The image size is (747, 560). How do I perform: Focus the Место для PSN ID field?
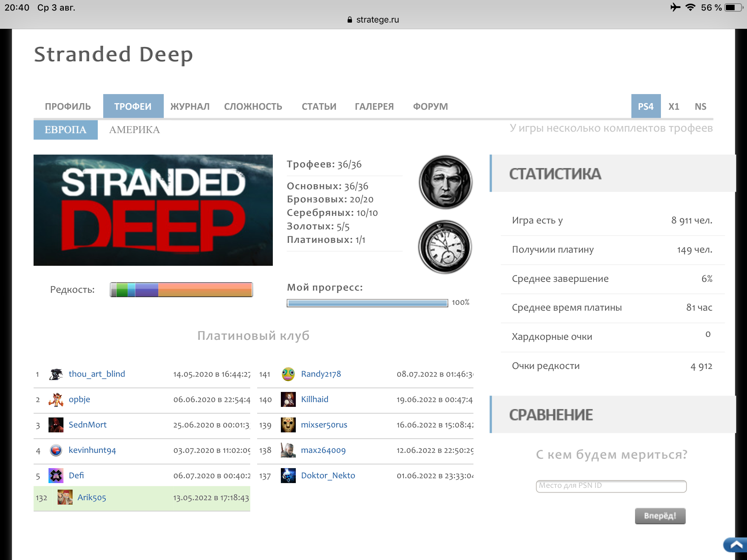[611, 486]
